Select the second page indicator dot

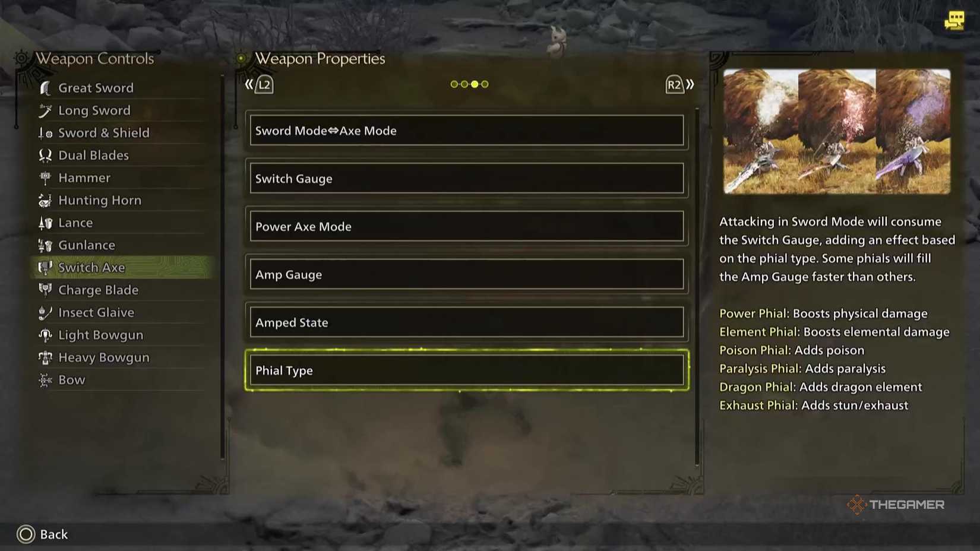pyautogui.click(x=464, y=84)
